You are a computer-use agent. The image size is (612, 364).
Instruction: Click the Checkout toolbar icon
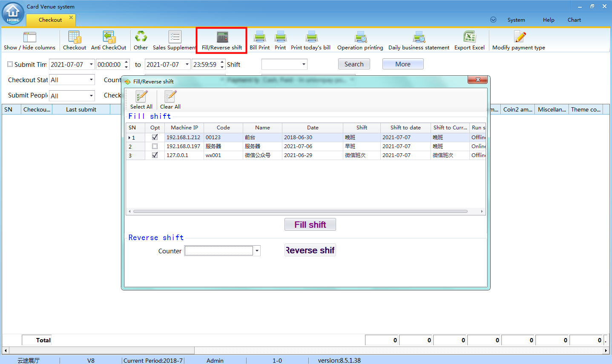pyautogui.click(x=75, y=41)
